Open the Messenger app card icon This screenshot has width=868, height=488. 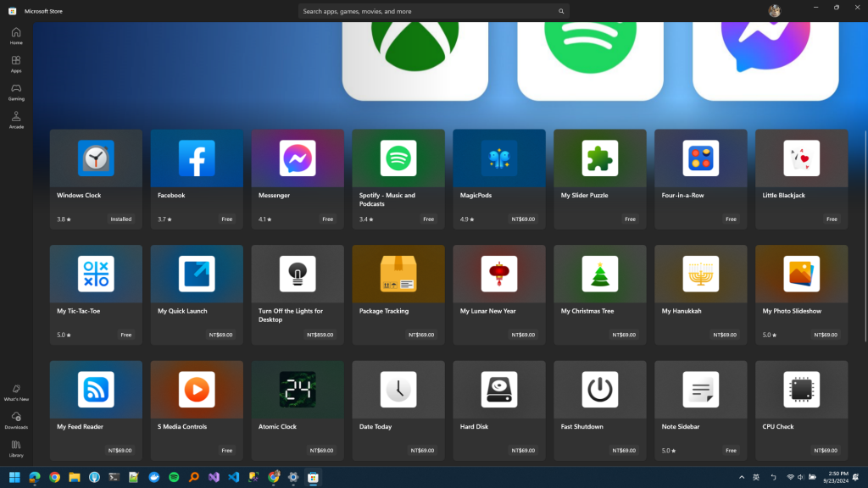click(298, 158)
